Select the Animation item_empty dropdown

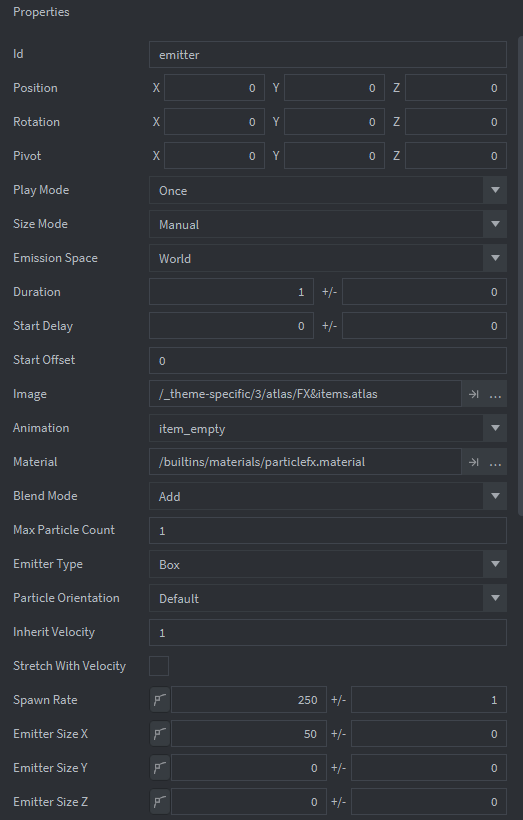[328, 428]
